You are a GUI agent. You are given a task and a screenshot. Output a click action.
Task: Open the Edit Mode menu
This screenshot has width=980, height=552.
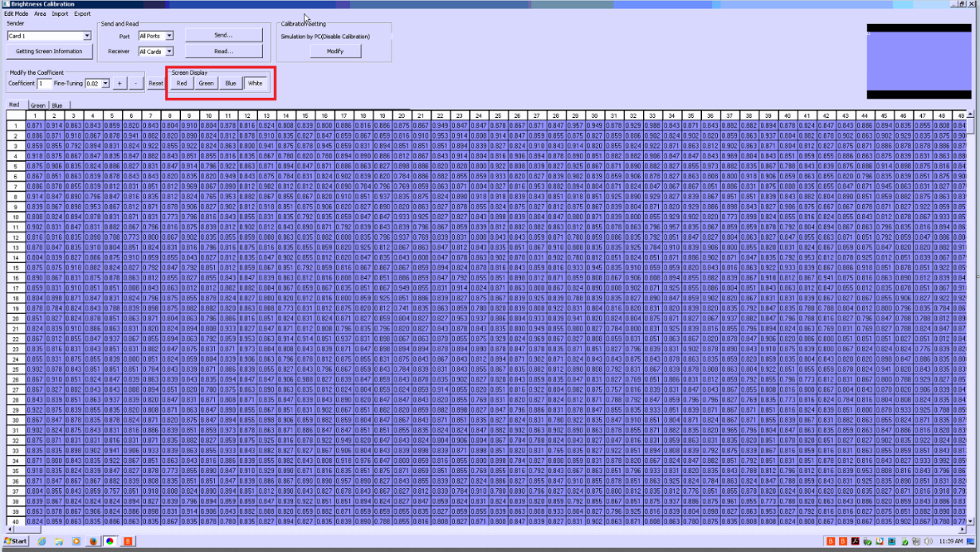tap(16, 14)
